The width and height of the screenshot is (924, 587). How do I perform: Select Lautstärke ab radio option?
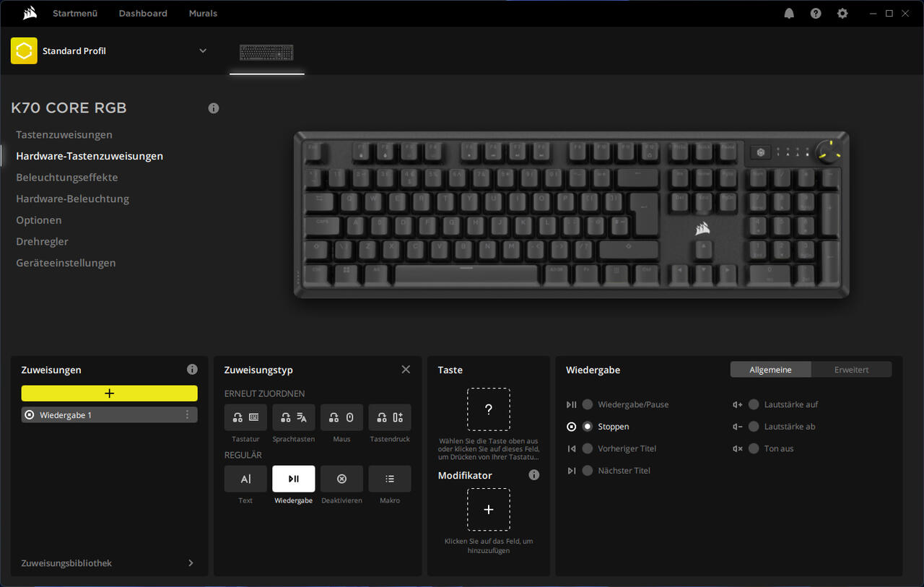click(x=754, y=427)
